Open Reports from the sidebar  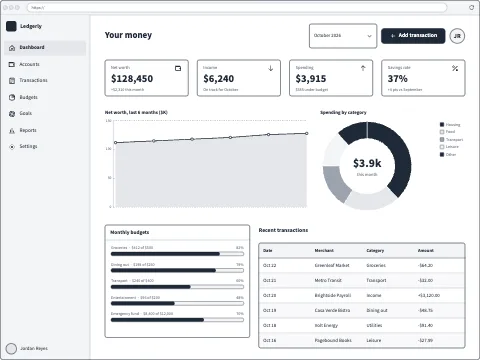[x=45, y=130]
